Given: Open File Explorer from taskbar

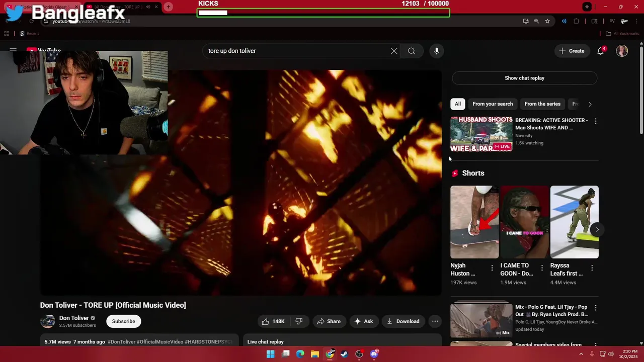Looking at the screenshot, I should coord(315,354).
